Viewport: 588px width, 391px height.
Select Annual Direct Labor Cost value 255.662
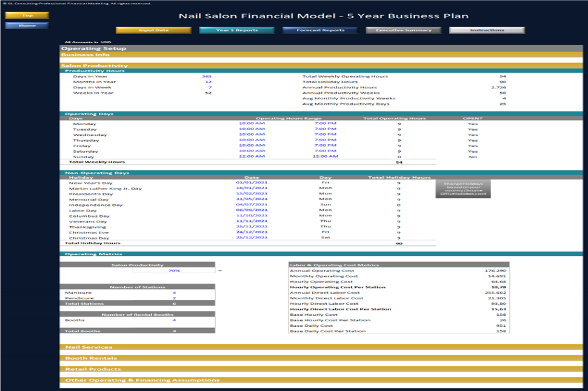pyautogui.click(x=495, y=293)
